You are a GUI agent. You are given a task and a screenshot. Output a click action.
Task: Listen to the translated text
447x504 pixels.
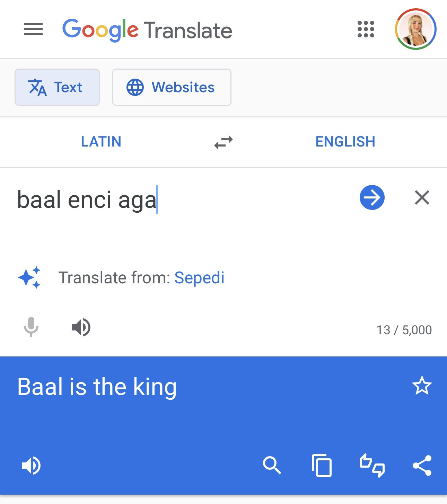pyautogui.click(x=31, y=466)
